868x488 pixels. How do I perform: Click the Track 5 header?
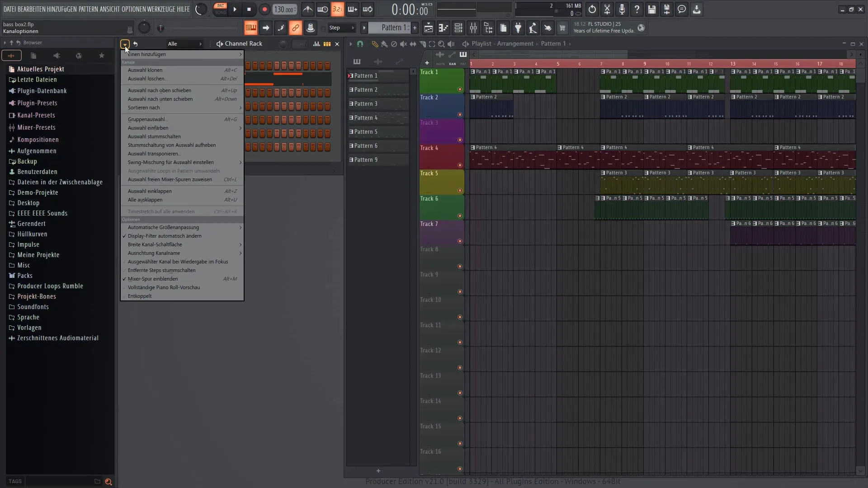(x=441, y=182)
